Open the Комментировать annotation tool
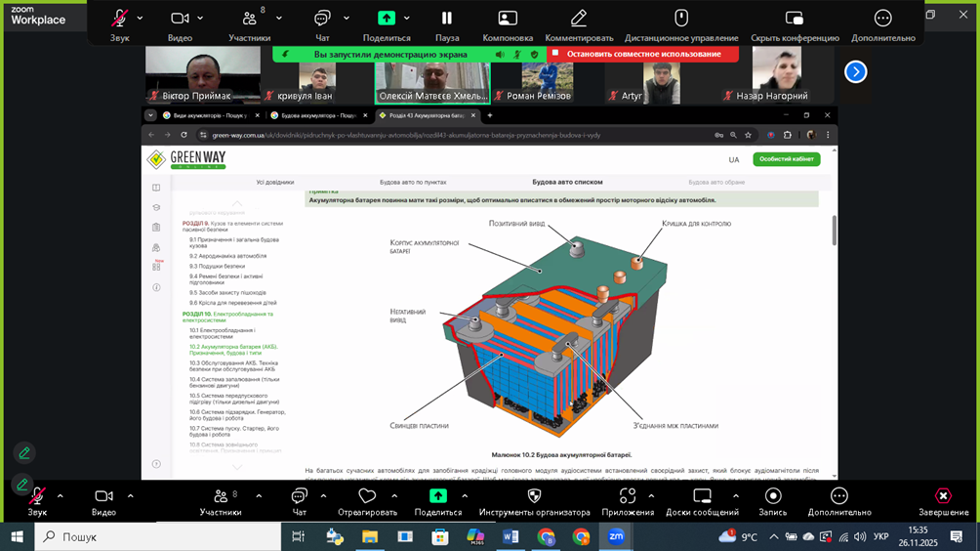The height and width of the screenshot is (551, 980). point(579,19)
